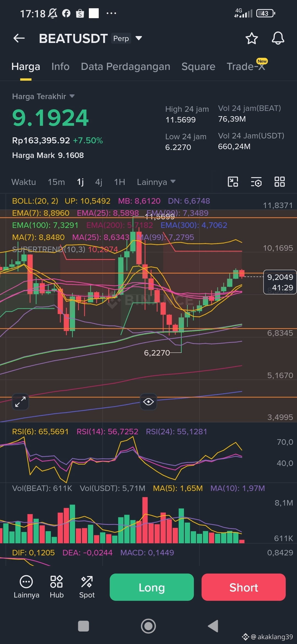
Task: Click the RSI(6): 65,5691 label
Action: click(x=40, y=432)
